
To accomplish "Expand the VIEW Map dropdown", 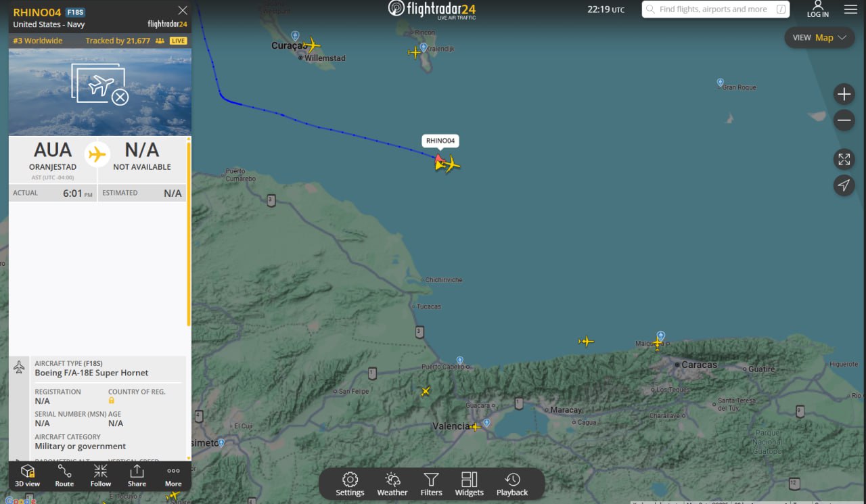I will (819, 38).
